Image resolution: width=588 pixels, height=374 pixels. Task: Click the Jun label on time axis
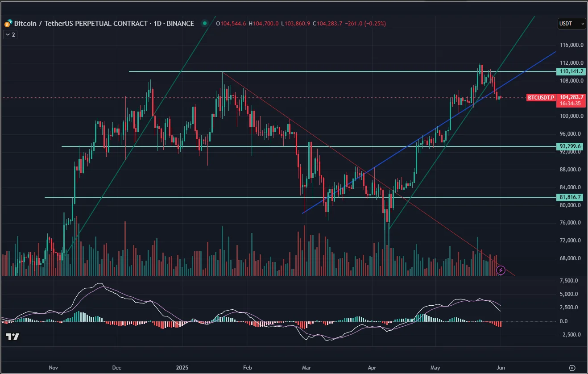pos(501,368)
